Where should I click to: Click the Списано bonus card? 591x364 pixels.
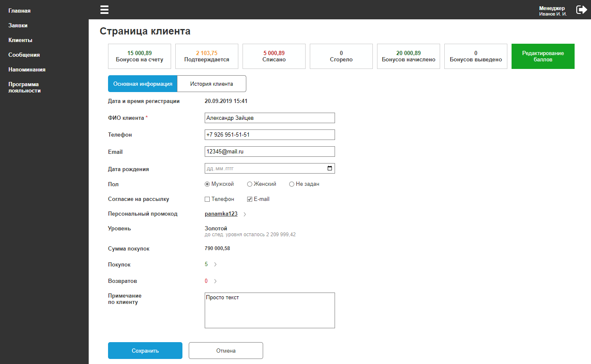pos(274,56)
